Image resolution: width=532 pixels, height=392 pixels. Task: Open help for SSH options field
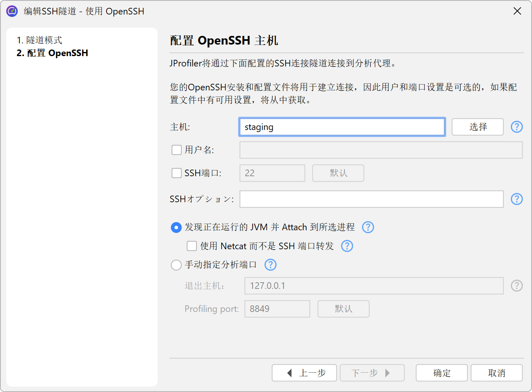point(517,199)
